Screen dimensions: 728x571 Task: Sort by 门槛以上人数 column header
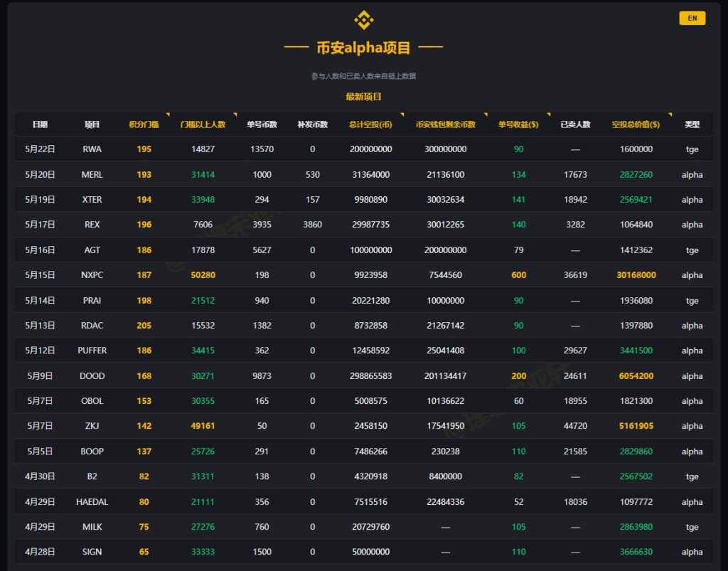203,124
